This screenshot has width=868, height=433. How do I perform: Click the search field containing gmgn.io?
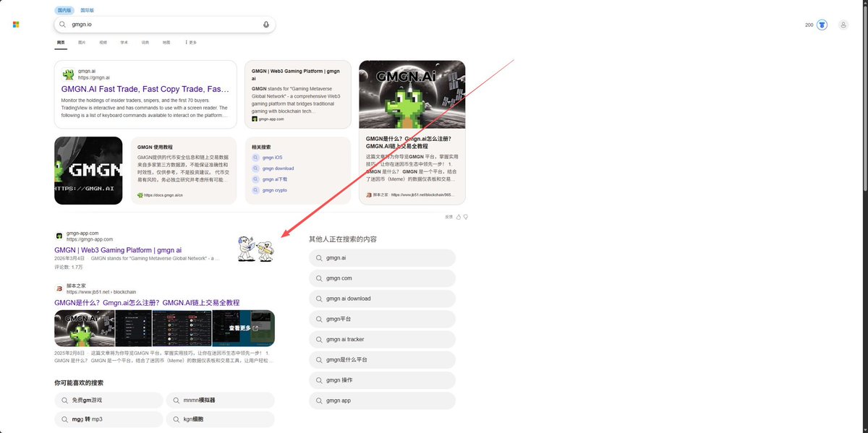click(x=165, y=25)
